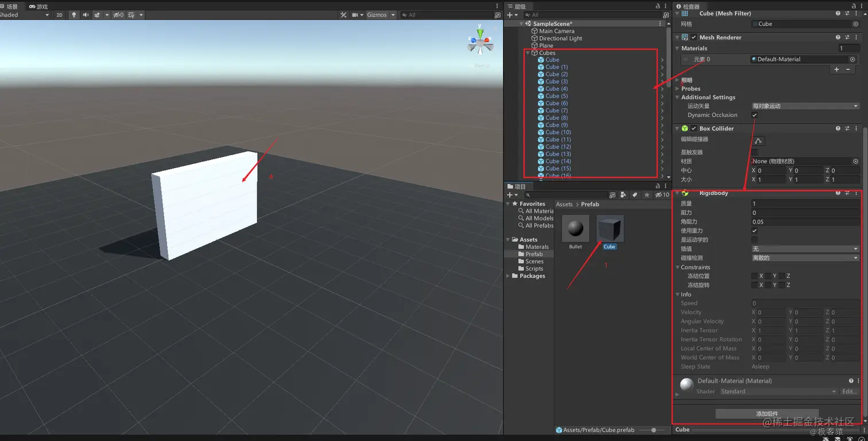
Task: Open Mesh Filter help icon
Action: point(838,14)
